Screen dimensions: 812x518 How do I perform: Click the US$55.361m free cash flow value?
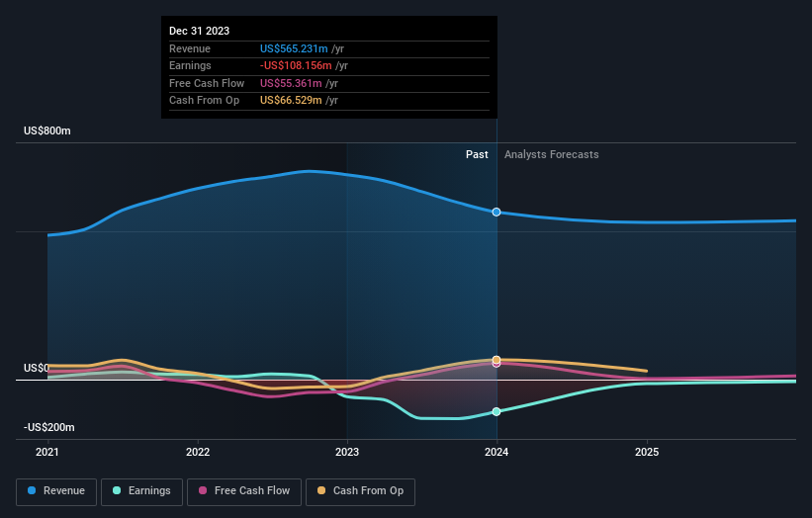click(291, 83)
